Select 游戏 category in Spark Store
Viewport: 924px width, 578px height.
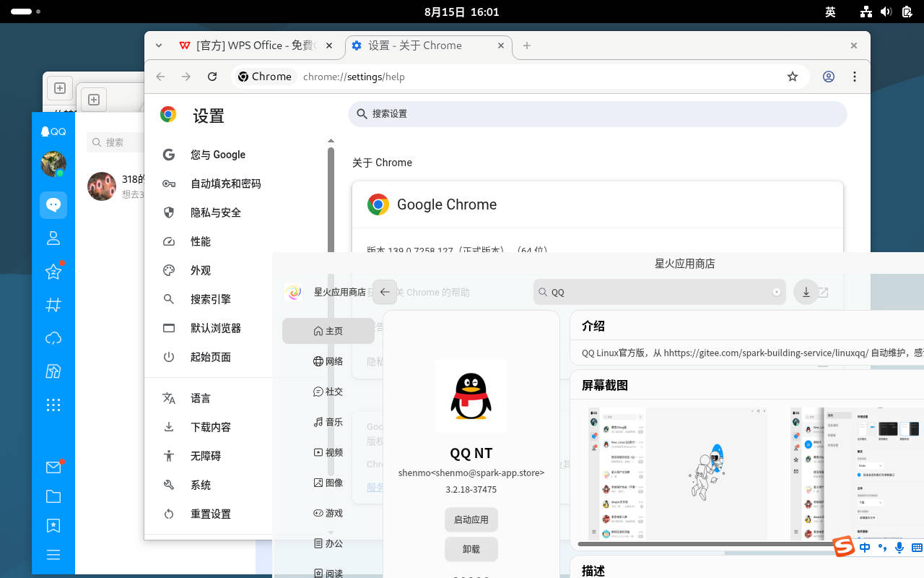(328, 513)
